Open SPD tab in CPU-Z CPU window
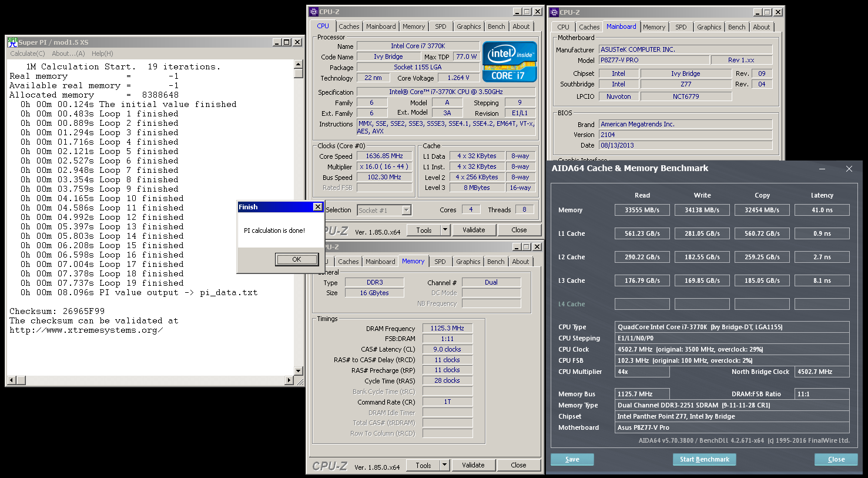Image resolution: width=868 pixels, height=478 pixels. click(x=441, y=26)
